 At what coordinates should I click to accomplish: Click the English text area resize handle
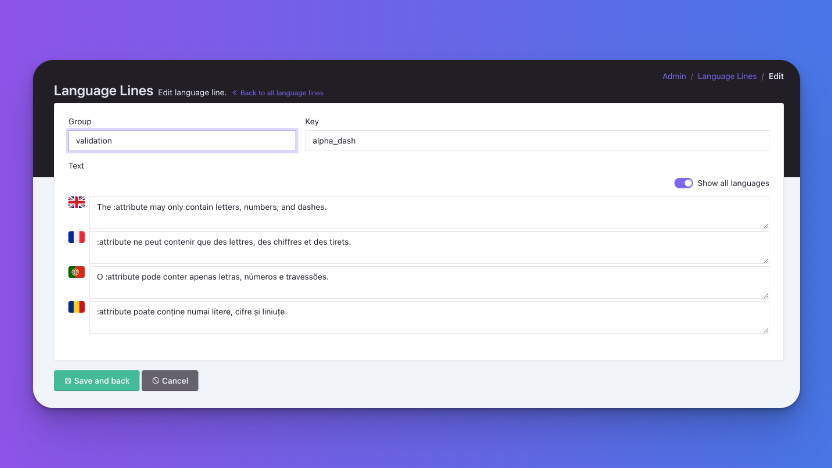click(765, 225)
